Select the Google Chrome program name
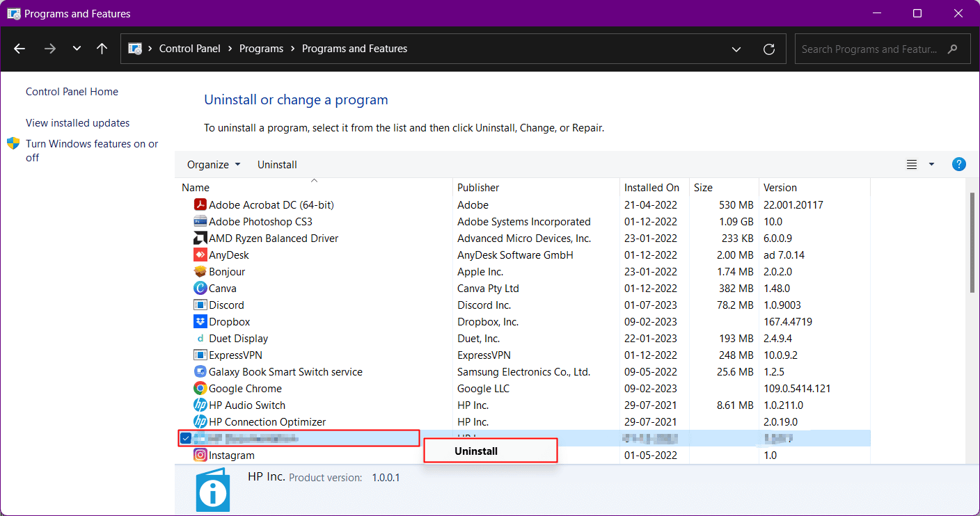 click(x=245, y=389)
